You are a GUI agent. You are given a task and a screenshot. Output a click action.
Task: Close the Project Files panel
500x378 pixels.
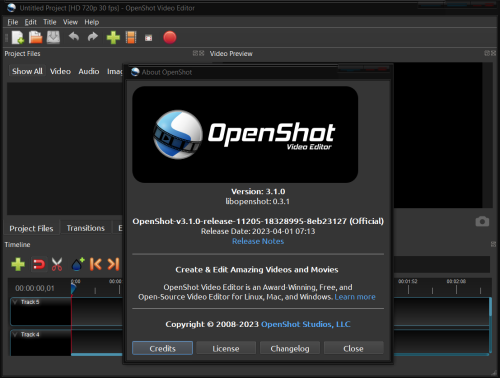201,53
